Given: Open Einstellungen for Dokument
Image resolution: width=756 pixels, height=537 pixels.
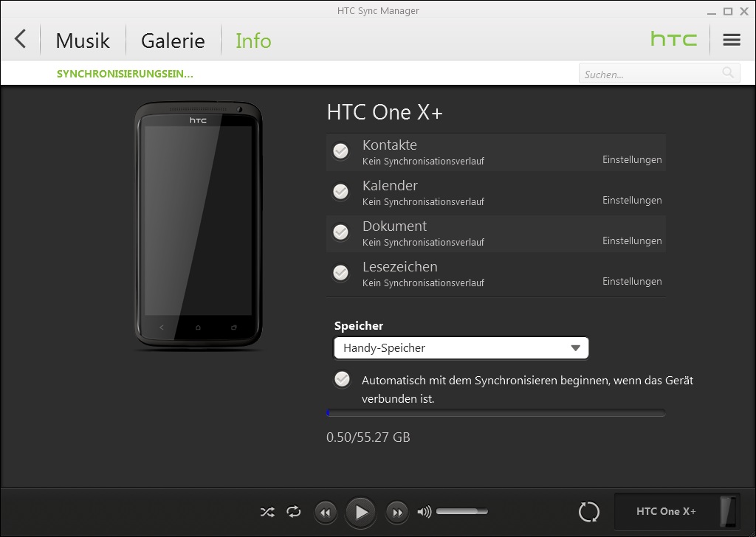Looking at the screenshot, I should (x=631, y=241).
